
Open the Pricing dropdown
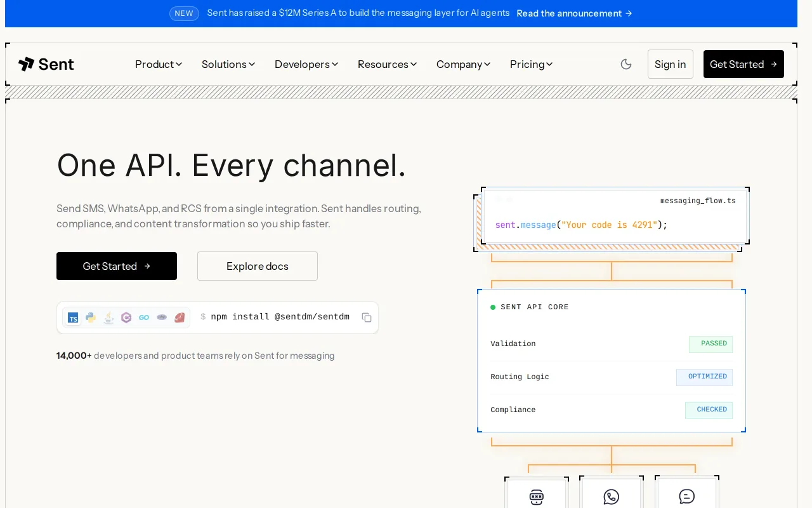click(532, 64)
